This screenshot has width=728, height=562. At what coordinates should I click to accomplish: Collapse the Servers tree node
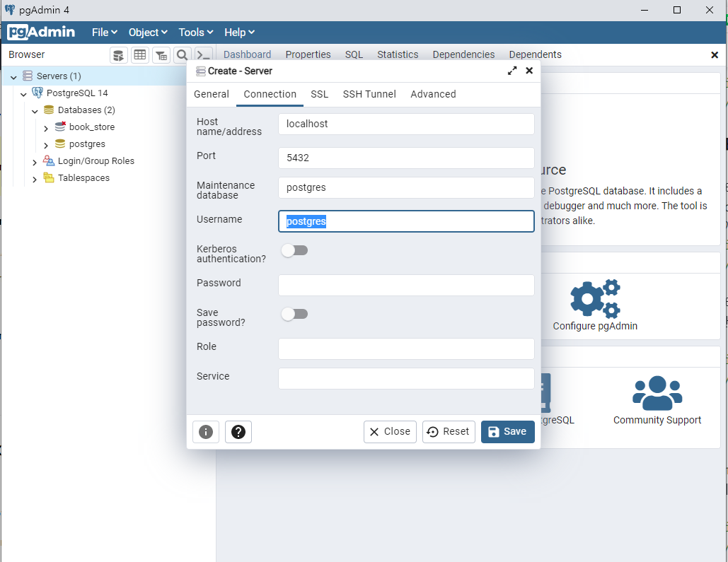point(13,77)
